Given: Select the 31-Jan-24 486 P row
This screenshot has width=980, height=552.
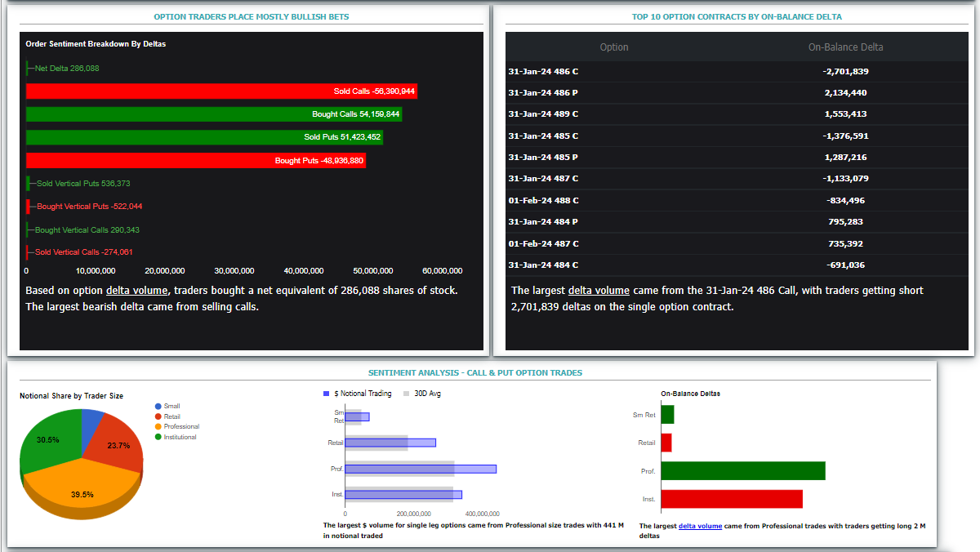Looking at the screenshot, I should 737,93.
